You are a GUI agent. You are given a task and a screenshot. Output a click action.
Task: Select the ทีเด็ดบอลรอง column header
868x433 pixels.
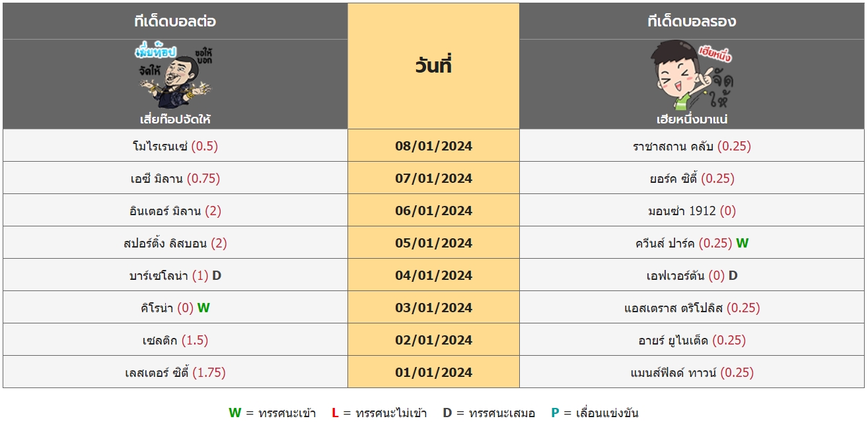692,21
